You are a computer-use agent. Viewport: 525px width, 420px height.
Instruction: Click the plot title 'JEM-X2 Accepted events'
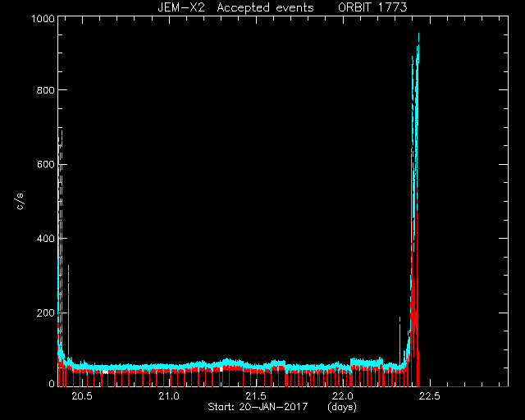(x=235, y=7)
